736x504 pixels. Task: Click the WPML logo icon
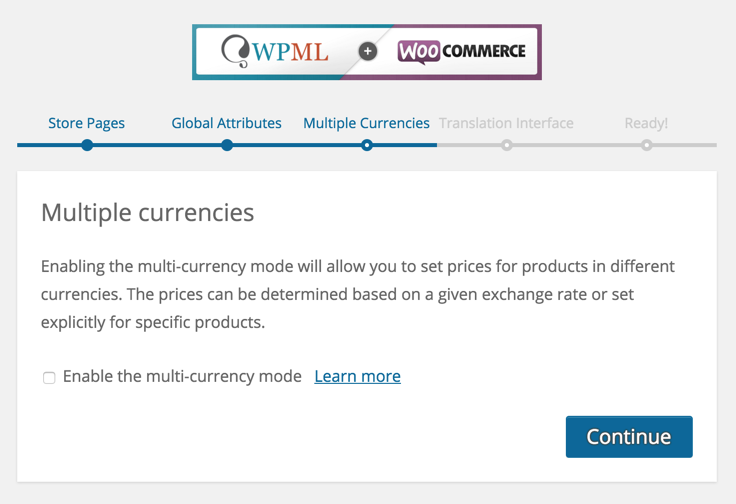(x=235, y=51)
